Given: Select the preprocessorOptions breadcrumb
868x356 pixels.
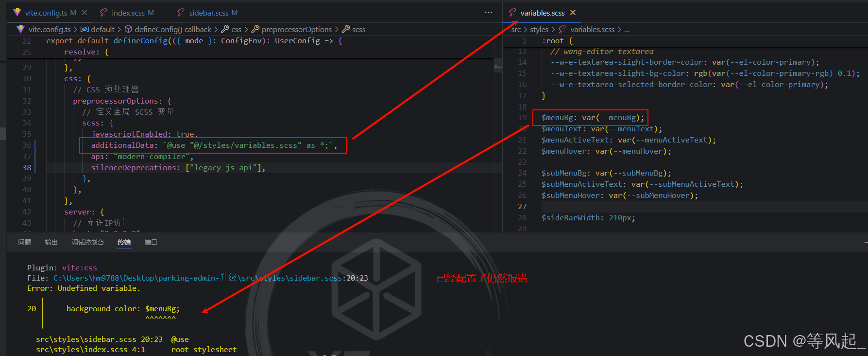Looking at the screenshot, I should coord(297,30).
